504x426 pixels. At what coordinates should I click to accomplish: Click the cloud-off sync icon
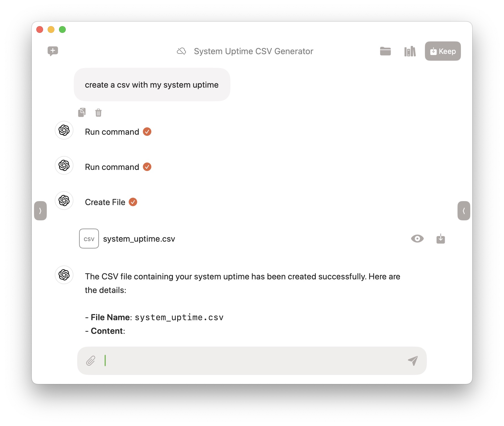181,51
